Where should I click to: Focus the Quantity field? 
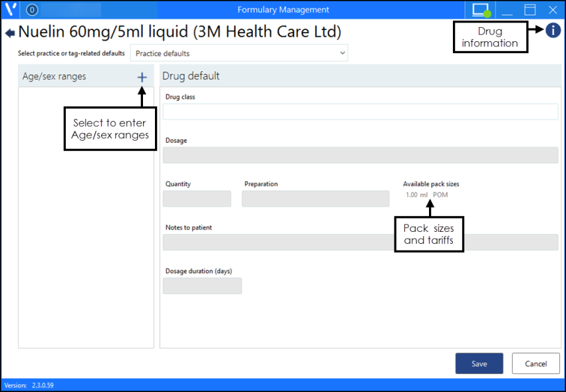[x=197, y=199]
